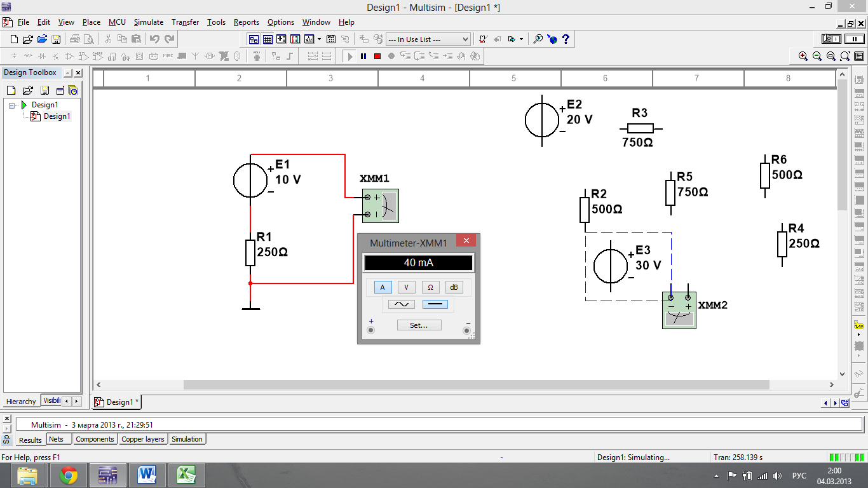This screenshot has width=868, height=488.
Task: Click the Print icon in main toolbar
Action: (x=75, y=39)
